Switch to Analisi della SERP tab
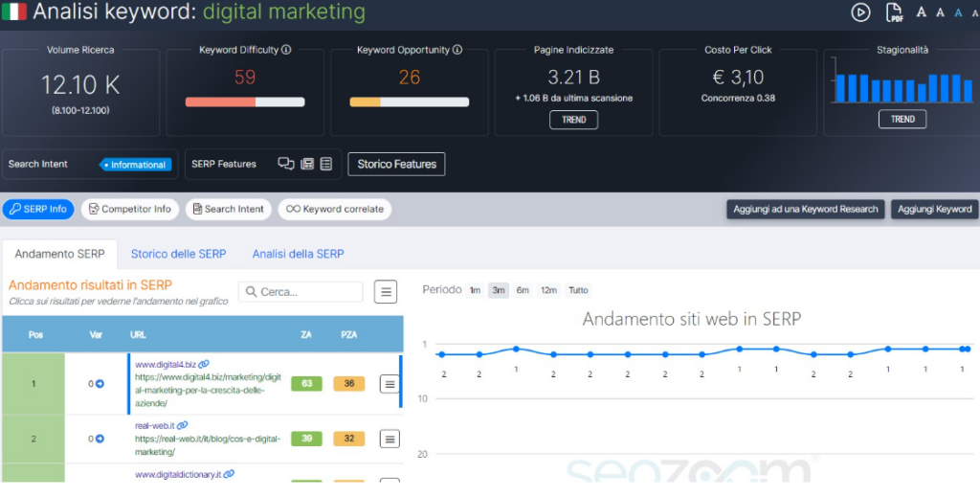 [299, 254]
